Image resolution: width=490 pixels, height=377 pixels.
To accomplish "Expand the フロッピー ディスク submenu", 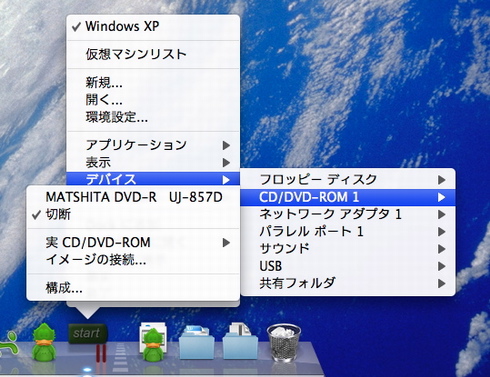I will tap(348, 180).
